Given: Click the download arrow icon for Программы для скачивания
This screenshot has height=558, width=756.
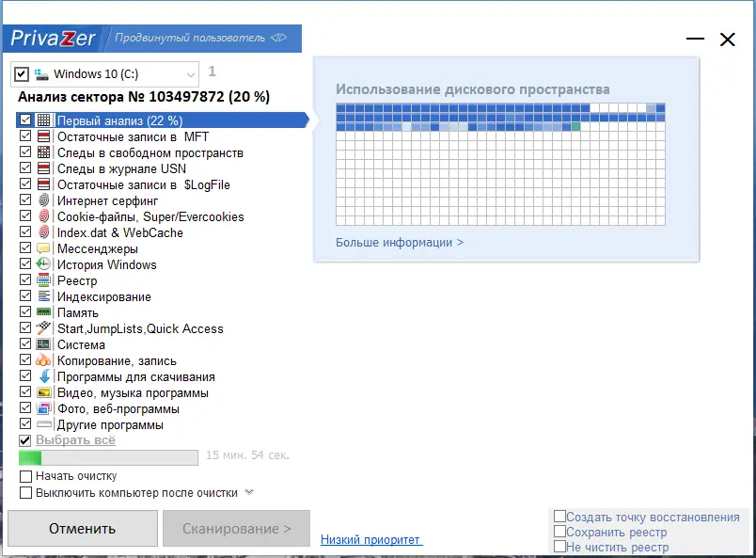Looking at the screenshot, I should [x=43, y=376].
